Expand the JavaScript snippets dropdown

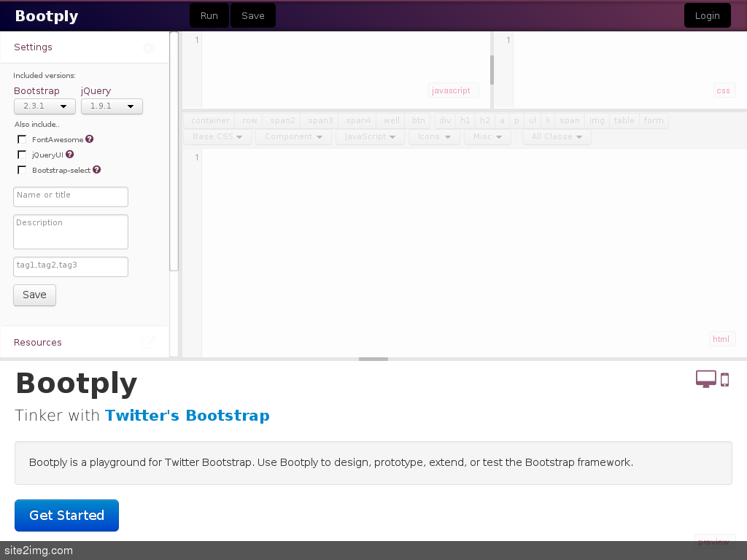(370, 136)
